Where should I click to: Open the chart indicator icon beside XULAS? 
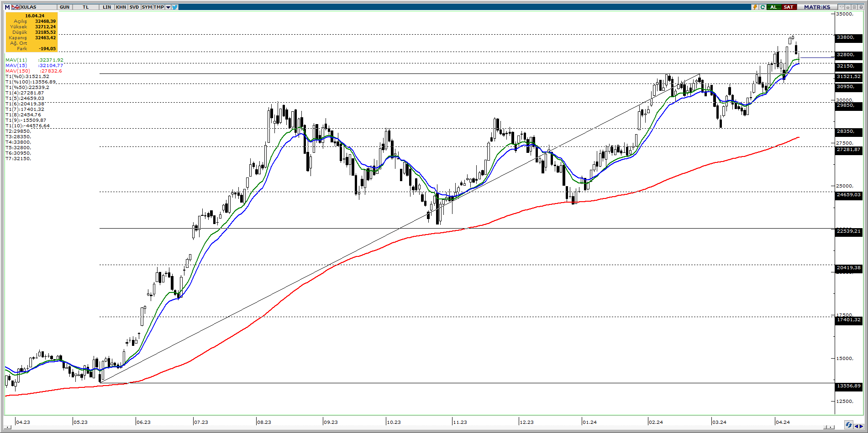click(x=16, y=7)
